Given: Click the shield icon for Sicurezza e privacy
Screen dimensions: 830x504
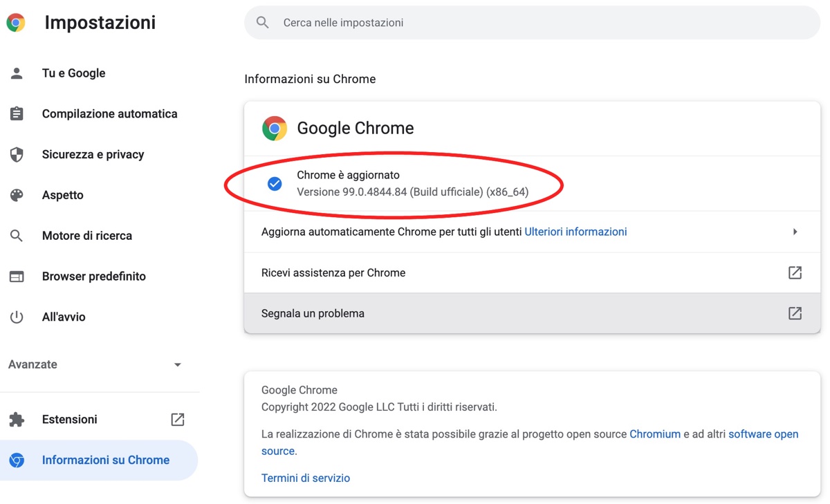Looking at the screenshot, I should [x=17, y=155].
